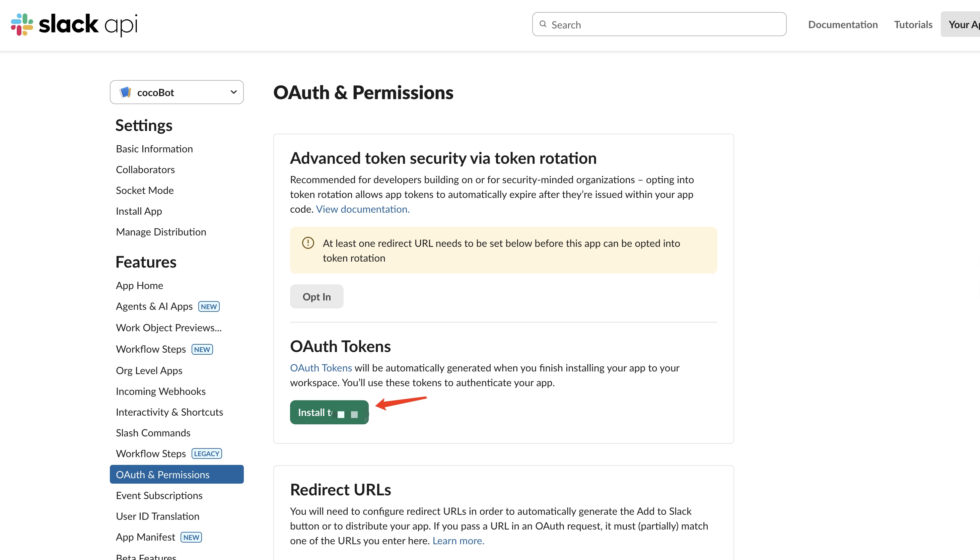Click the warning icon in the yellow notice

(308, 243)
